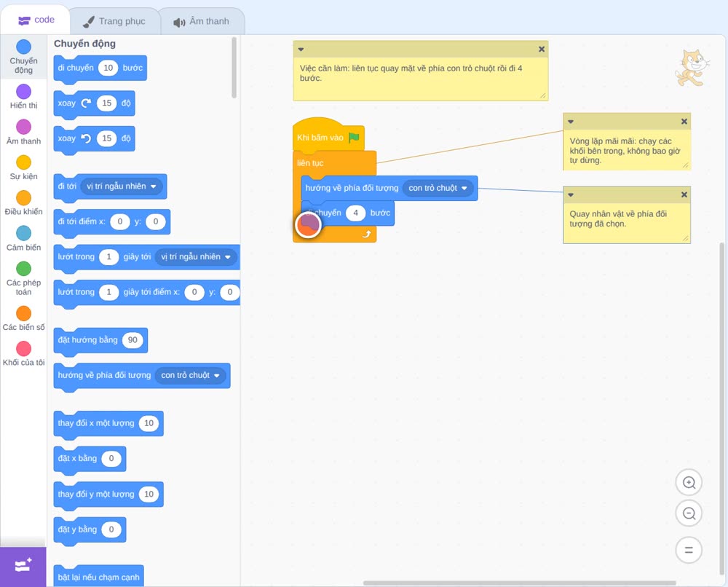
Task: Click the 4 steps input field
Action: [356, 213]
